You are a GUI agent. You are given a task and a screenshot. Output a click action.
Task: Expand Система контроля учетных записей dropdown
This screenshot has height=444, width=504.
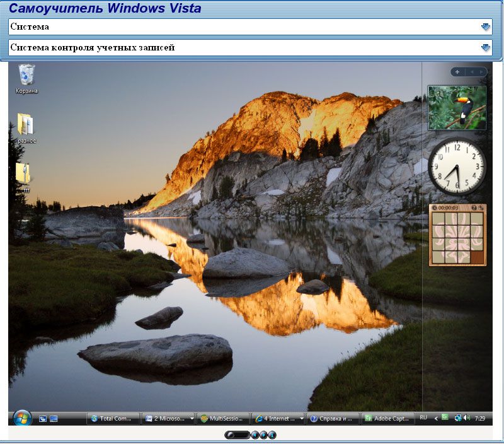click(485, 47)
